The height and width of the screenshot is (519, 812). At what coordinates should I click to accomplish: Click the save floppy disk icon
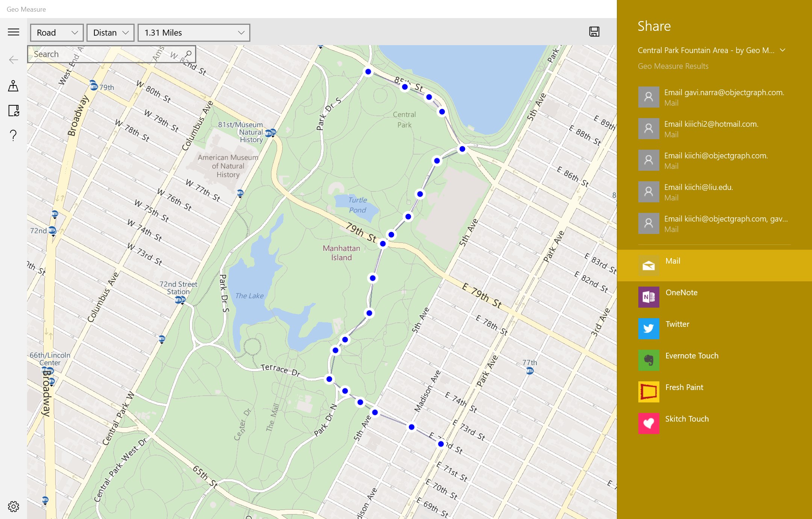(594, 32)
